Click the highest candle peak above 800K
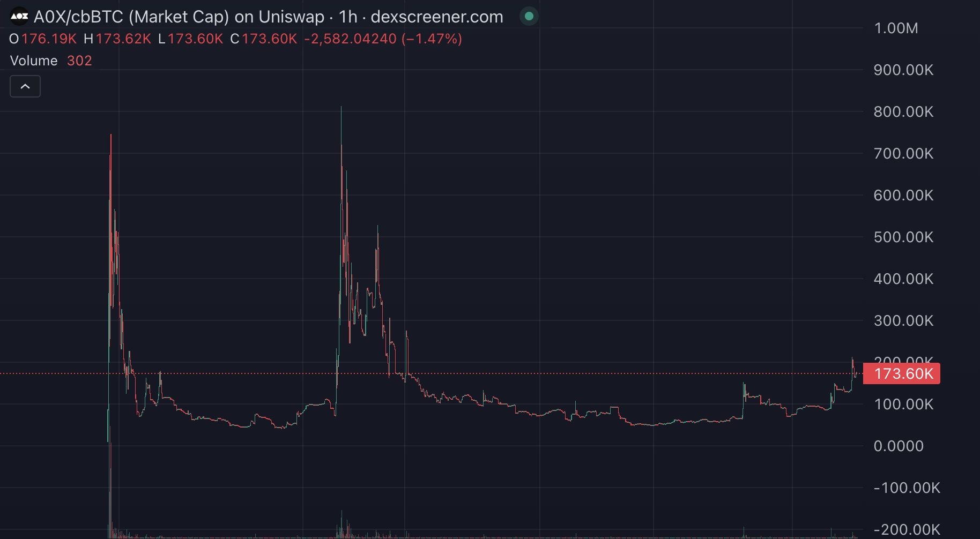980x539 pixels. [x=341, y=110]
